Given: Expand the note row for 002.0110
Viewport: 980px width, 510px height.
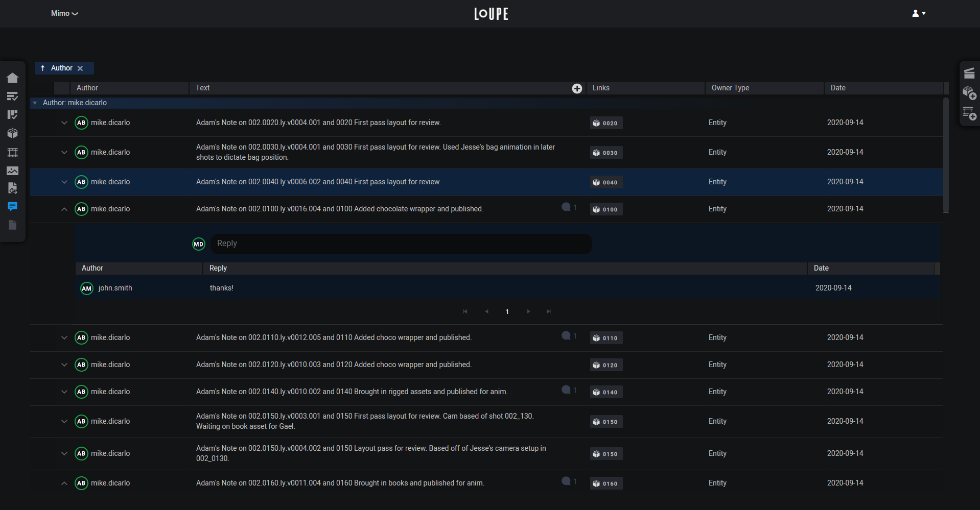Looking at the screenshot, I should (x=64, y=337).
